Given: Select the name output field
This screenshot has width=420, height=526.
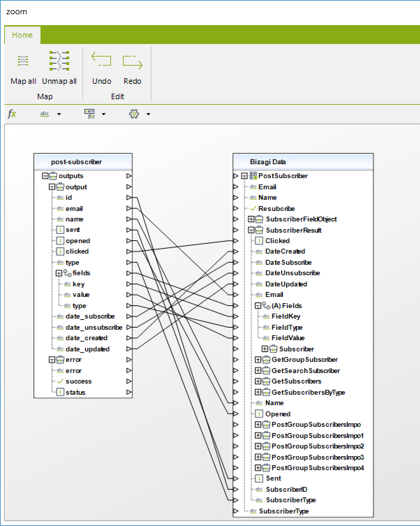Looking at the screenshot, I should [74, 219].
